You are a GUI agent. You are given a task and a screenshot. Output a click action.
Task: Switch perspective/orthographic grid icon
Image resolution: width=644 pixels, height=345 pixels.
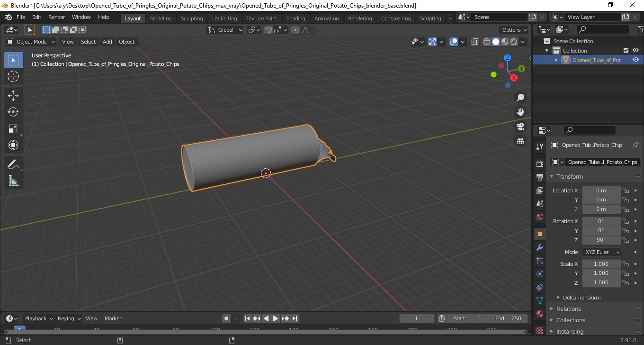click(x=520, y=141)
